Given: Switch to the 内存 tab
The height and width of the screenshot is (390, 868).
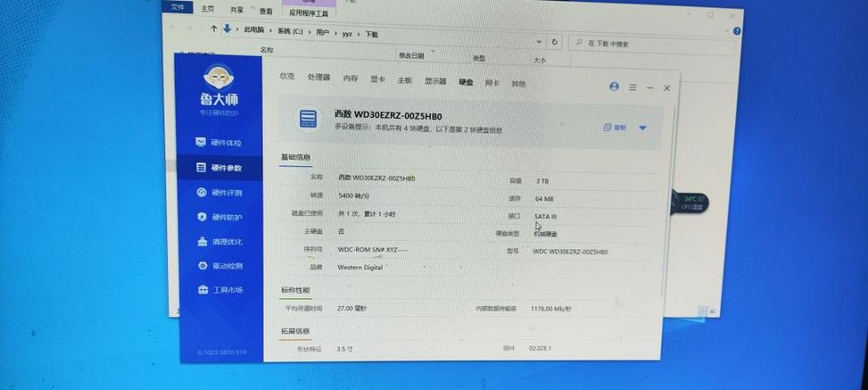Looking at the screenshot, I should point(351,79).
